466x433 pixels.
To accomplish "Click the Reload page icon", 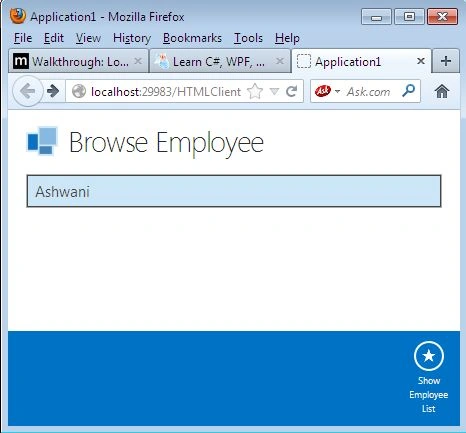I will click(x=292, y=91).
